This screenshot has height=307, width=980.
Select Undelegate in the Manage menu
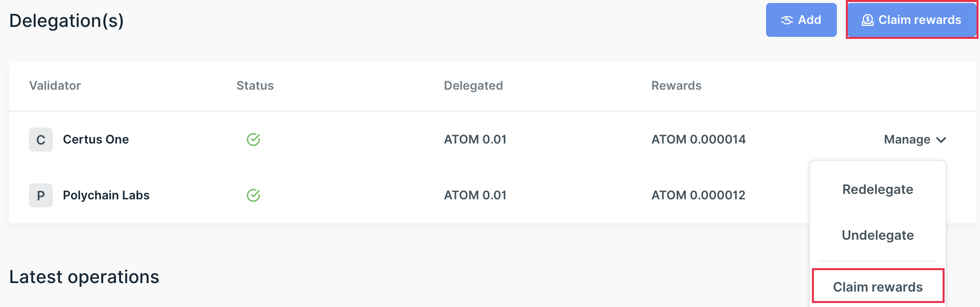pyautogui.click(x=878, y=235)
